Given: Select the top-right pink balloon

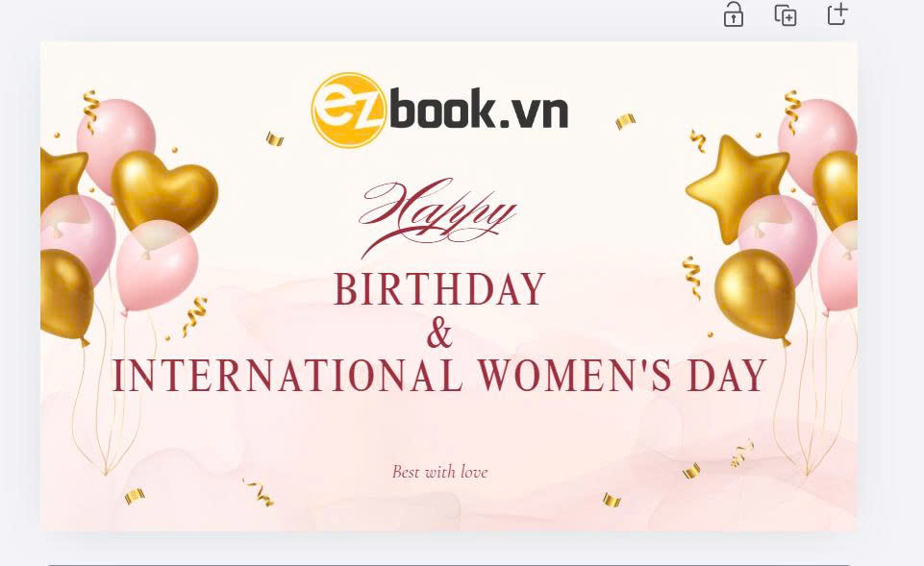Looking at the screenshot, I should [x=817, y=141].
